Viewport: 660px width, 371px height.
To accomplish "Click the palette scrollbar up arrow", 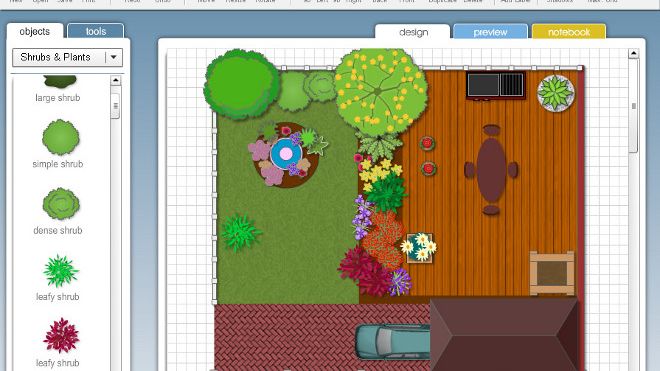I will point(116,80).
